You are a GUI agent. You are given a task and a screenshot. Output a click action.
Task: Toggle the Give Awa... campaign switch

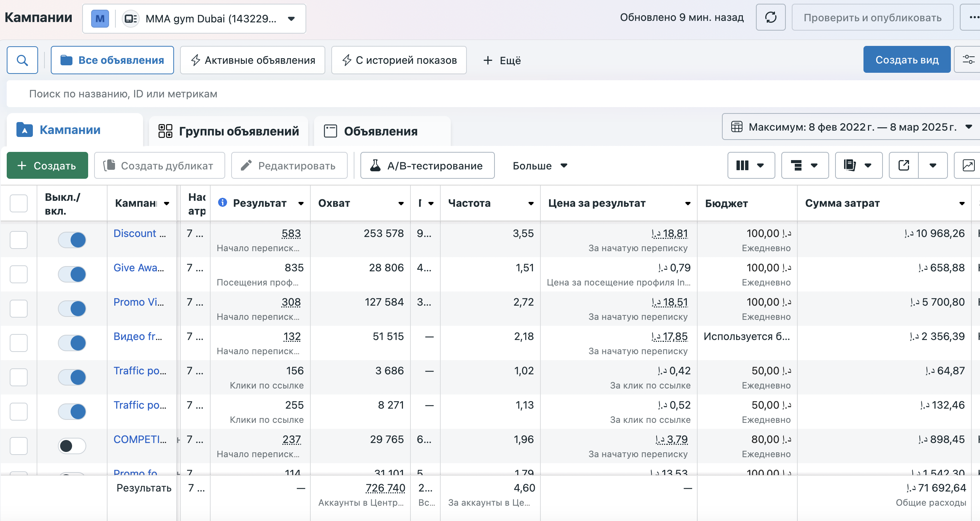(x=72, y=274)
